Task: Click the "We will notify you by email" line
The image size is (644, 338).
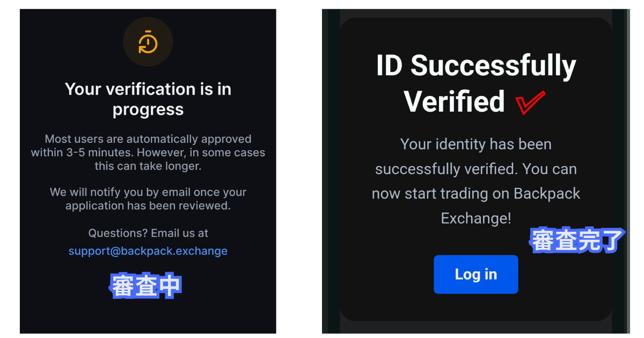Action: 148,192
